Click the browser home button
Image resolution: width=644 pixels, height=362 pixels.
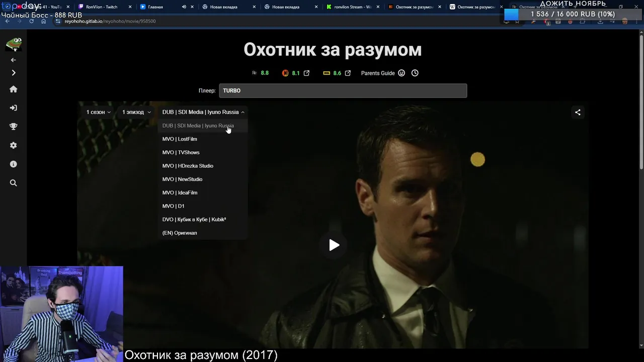coord(43,21)
